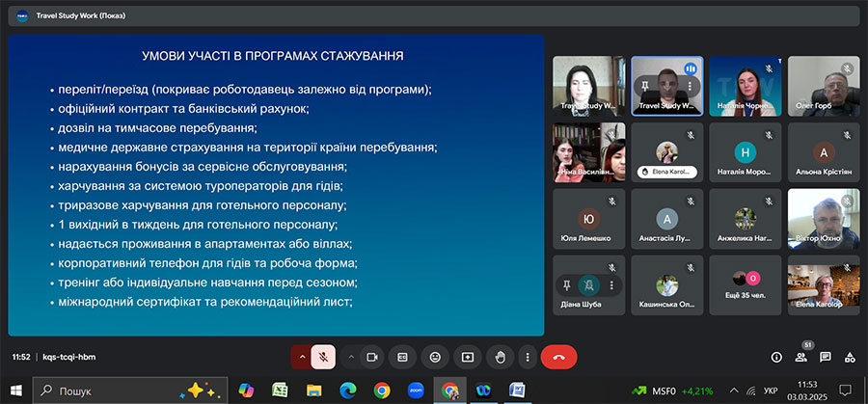Toggle closed captions button
The width and height of the screenshot is (868, 404).
(x=402, y=357)
